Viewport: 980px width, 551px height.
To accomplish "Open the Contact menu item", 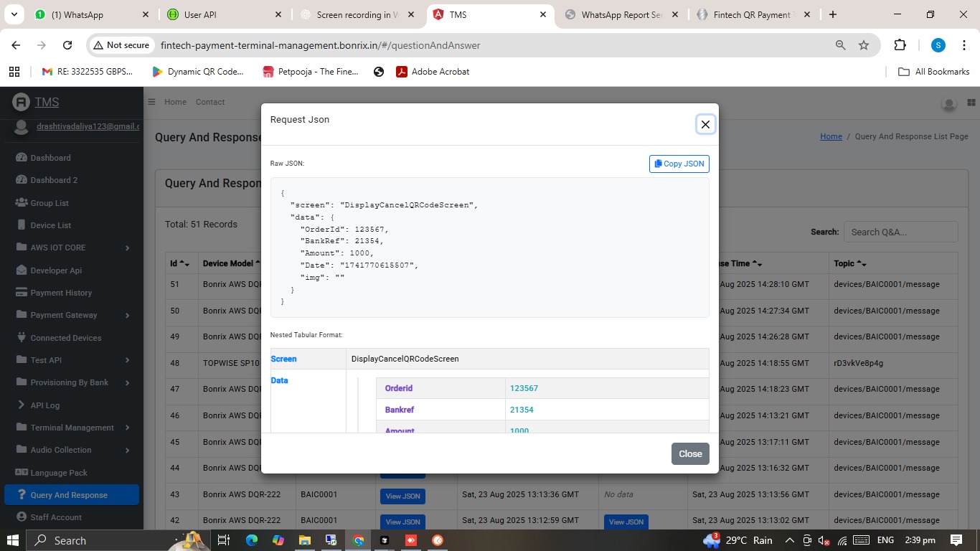I will coord(210,102).
